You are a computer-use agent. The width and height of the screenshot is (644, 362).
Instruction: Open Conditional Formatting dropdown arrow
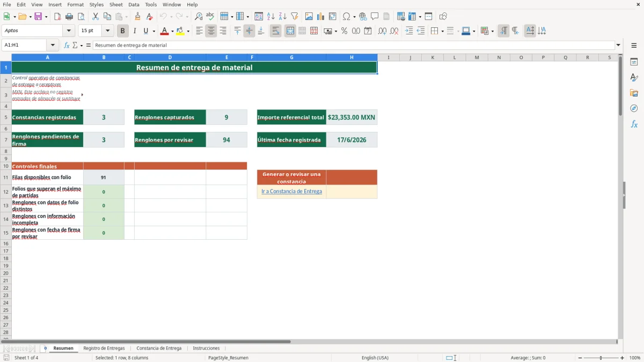click(x=492, y=31)
